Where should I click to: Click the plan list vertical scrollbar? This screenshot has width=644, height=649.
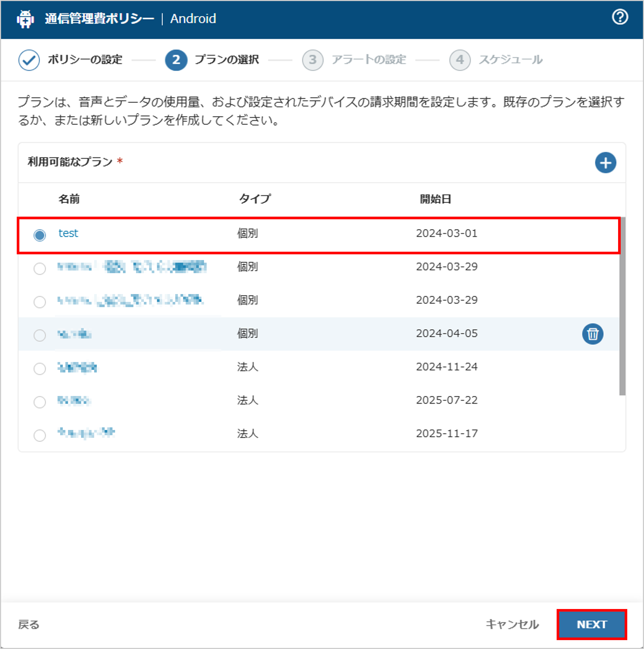(x=622, y=306)
